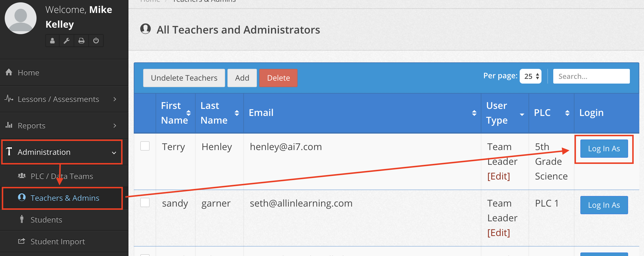Click Log In As for Terry Henley

click(604, 149)
